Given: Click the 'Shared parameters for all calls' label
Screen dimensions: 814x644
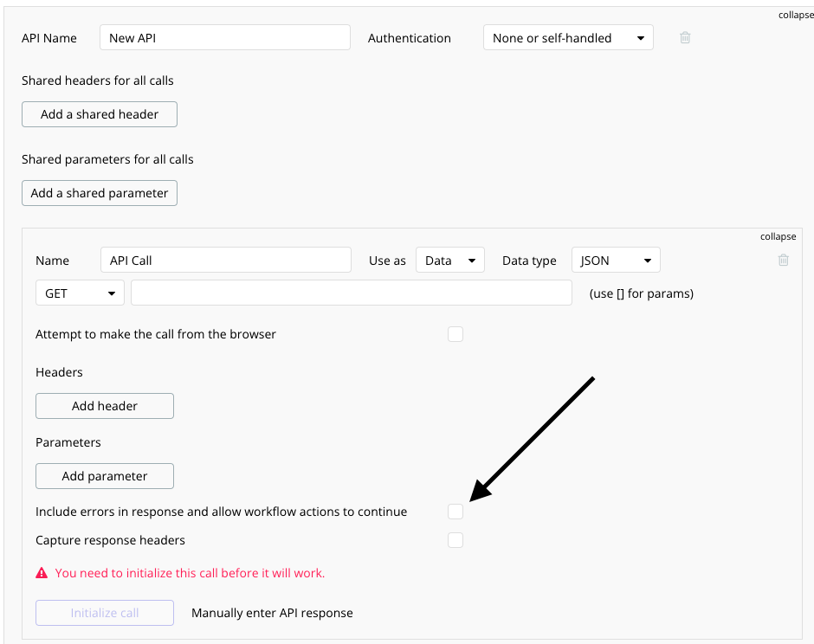Looking at the screenshot, I should (107, 159).
